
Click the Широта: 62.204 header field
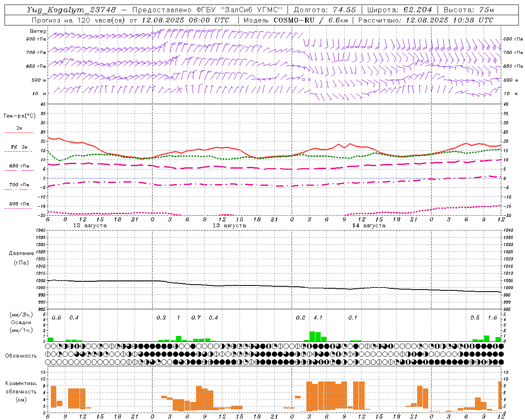point(399,10)
